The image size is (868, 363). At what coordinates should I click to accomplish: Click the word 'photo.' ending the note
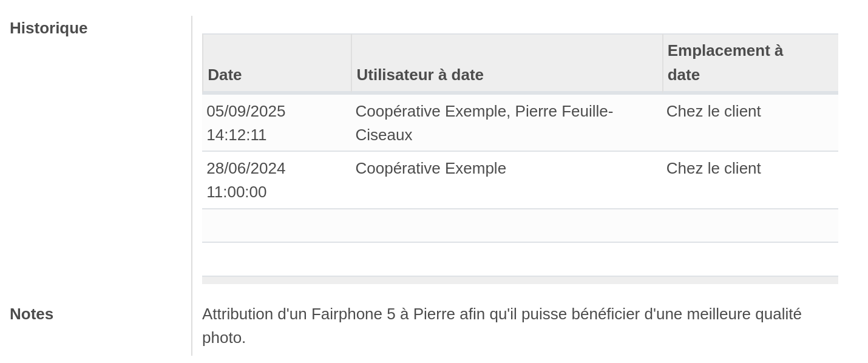coord(223,338)
